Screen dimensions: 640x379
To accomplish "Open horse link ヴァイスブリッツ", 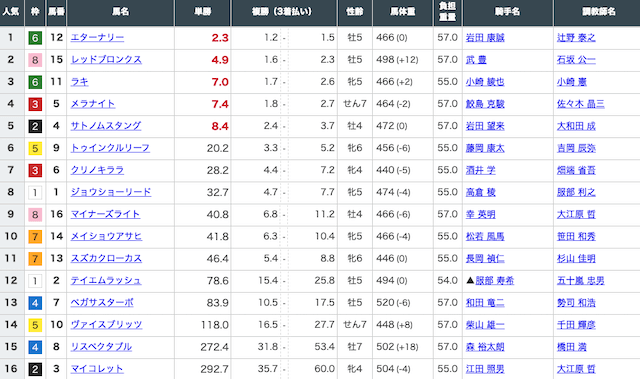I will pos(106,324).
